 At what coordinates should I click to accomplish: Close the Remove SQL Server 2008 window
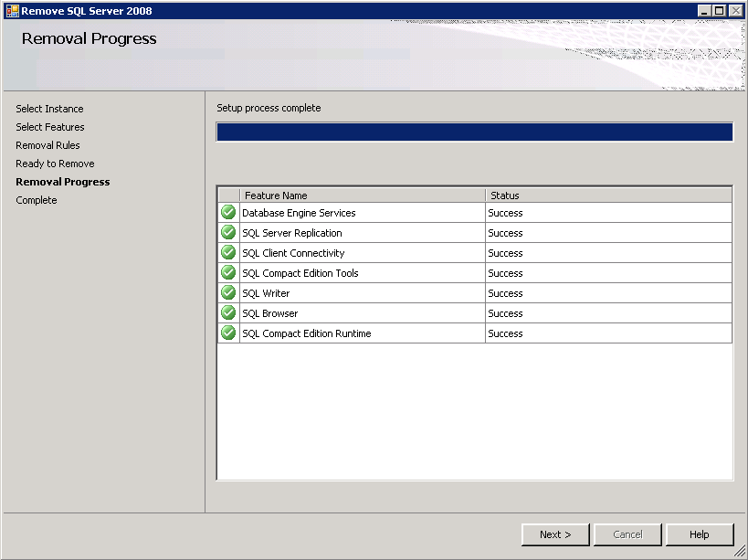click(735, 10)
